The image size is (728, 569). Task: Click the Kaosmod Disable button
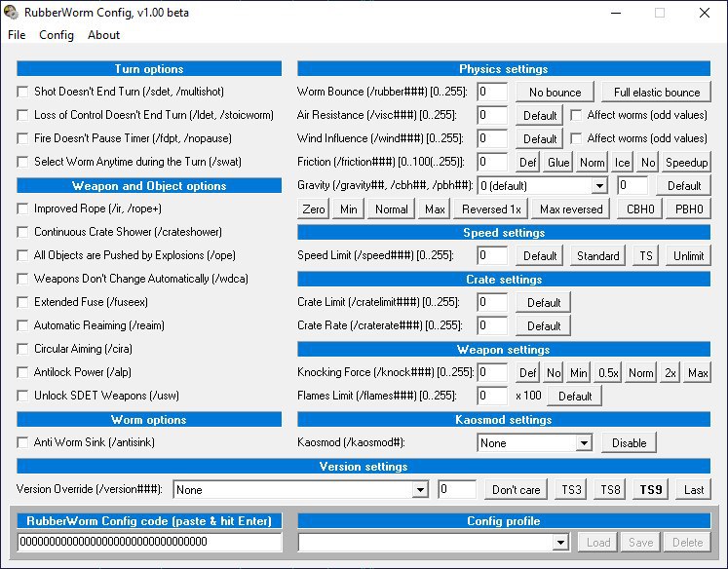(629, 442)
